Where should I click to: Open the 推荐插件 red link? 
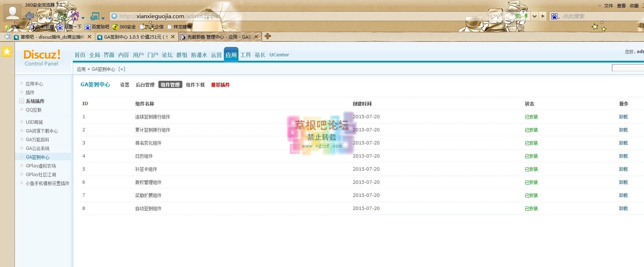coord(220,85)
